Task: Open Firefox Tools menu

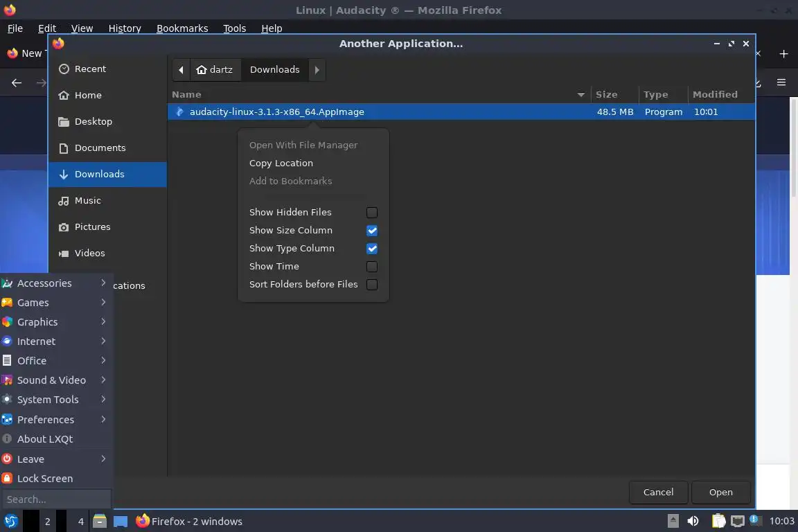Action: [x=234, y=28]
